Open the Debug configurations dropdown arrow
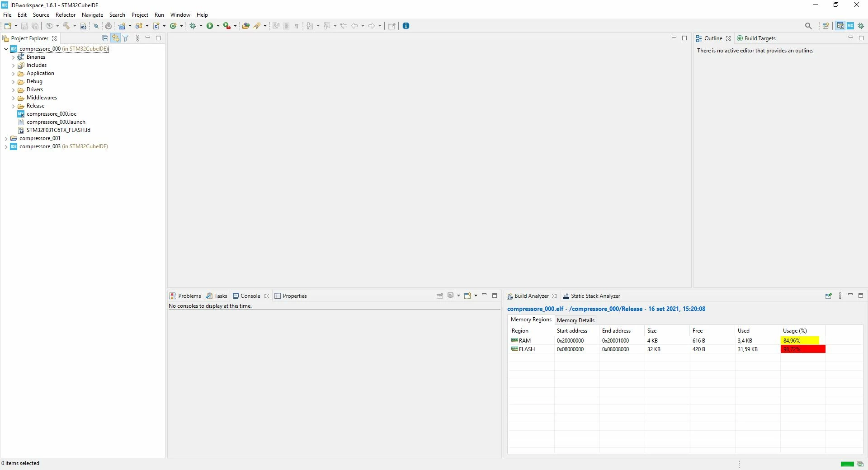Screen dimensions: 868x470 [201, 26]
